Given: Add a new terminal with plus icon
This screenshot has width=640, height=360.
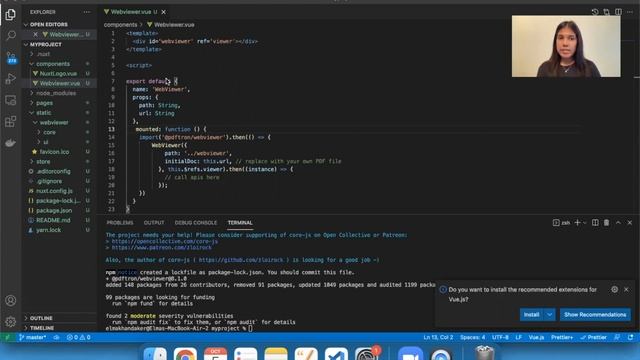Looking at the screenshot, I should coord(577,222).
